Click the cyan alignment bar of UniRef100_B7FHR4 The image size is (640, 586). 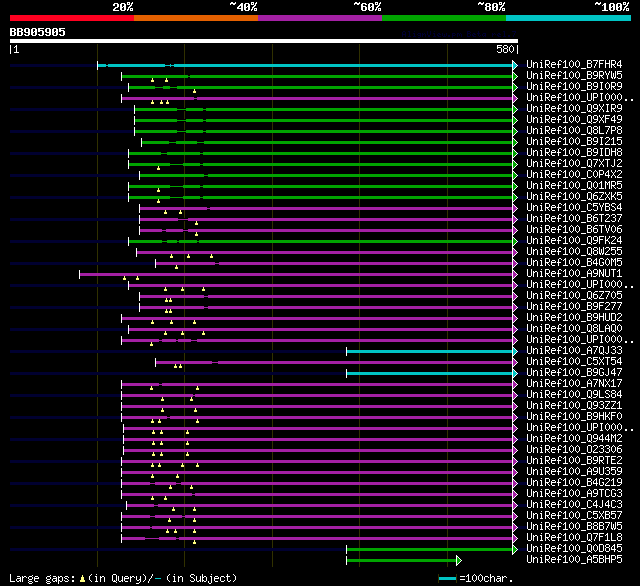coord(307,65)
